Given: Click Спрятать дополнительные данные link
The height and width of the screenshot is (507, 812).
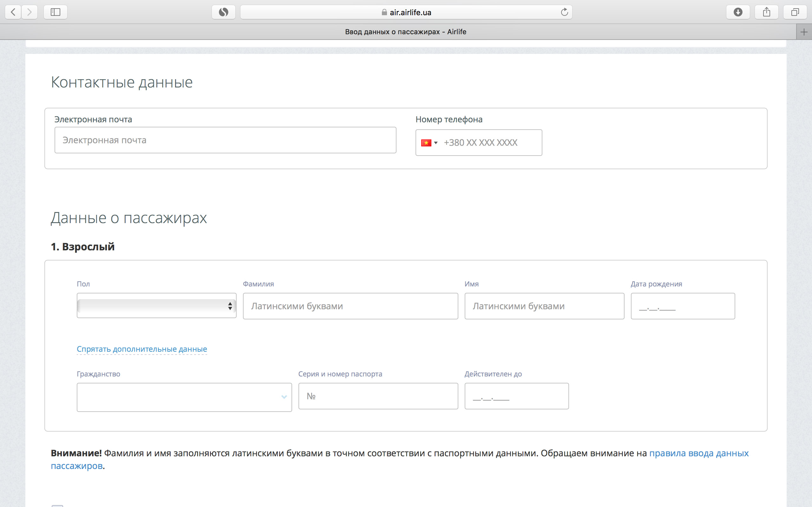Looking at the screenshot, I should (x=141, y=349).
